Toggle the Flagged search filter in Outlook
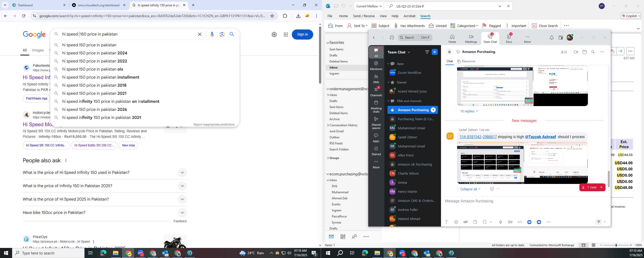This screenshot has width=644, height=258. [x=492, y=26]
